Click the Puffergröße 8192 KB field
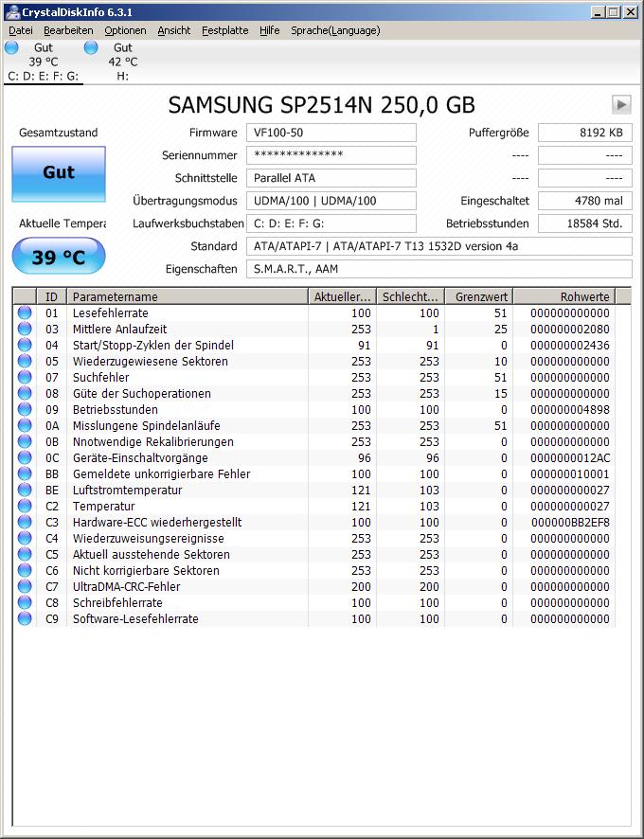Screen dimensions: 644x839 [585, 133]
